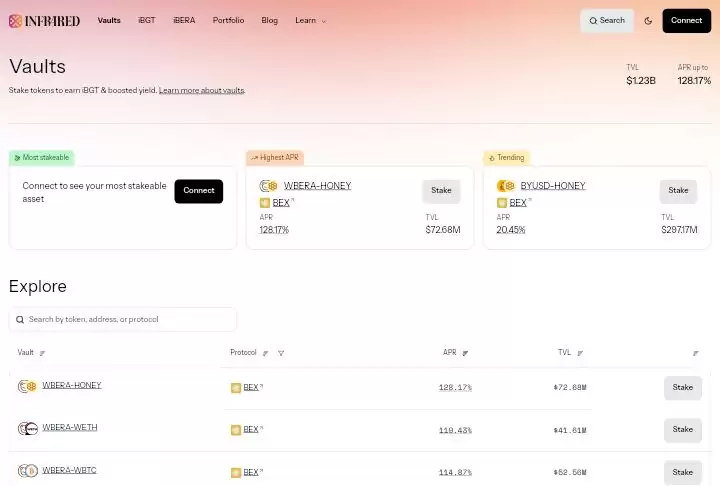Select the Highest APR badge
Viewport: 720px width, 486px height.
coord(275,158)
